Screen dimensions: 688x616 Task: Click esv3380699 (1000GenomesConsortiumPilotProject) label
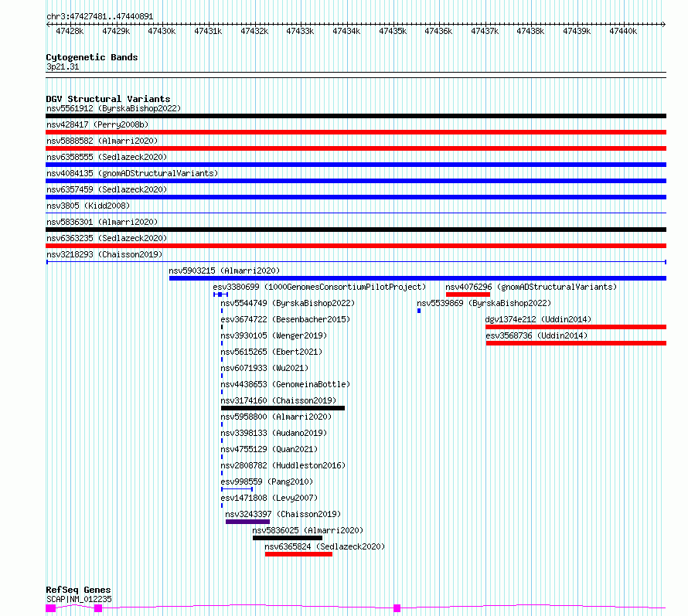tap(319, 287)
